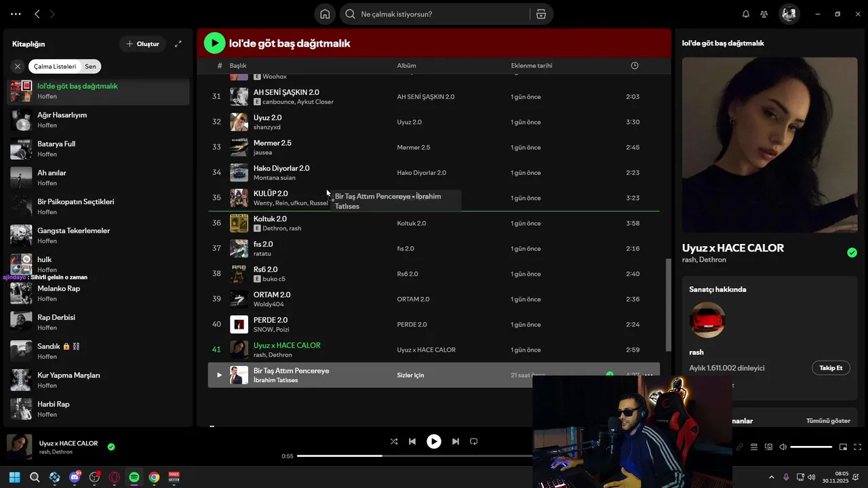Open the Home page icon
868x488 pixels.
[x=325, y=14]
